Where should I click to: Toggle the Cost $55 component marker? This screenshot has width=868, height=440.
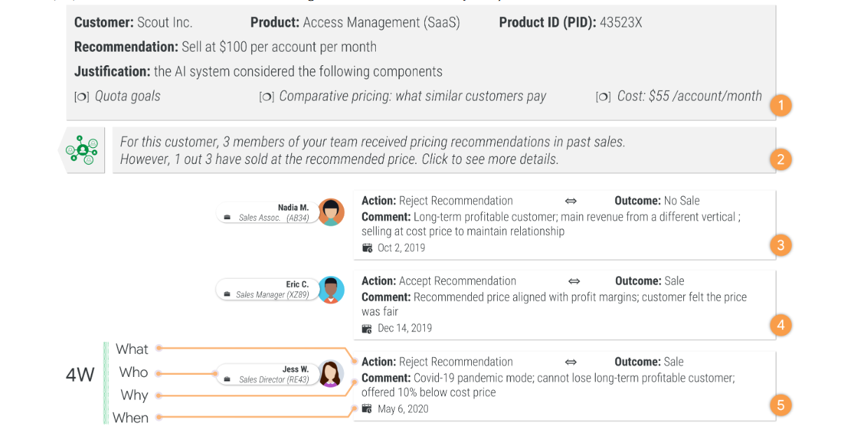(x=603, y=97)
